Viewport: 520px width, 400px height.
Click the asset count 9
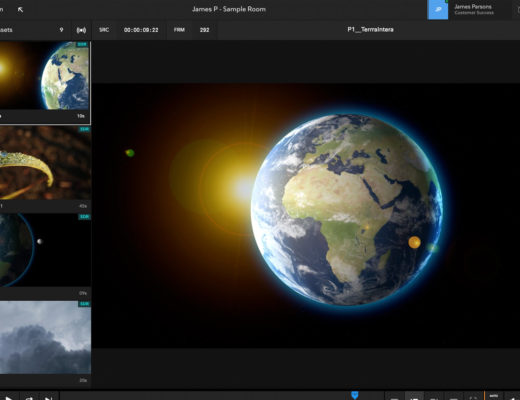[x=61, y=30]
